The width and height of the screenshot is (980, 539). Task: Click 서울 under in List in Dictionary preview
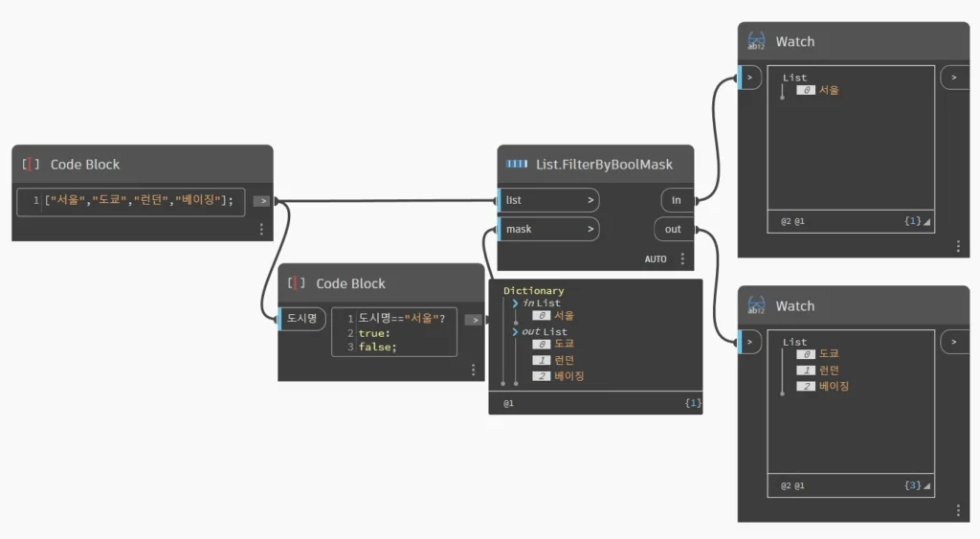tap(564, 316)
